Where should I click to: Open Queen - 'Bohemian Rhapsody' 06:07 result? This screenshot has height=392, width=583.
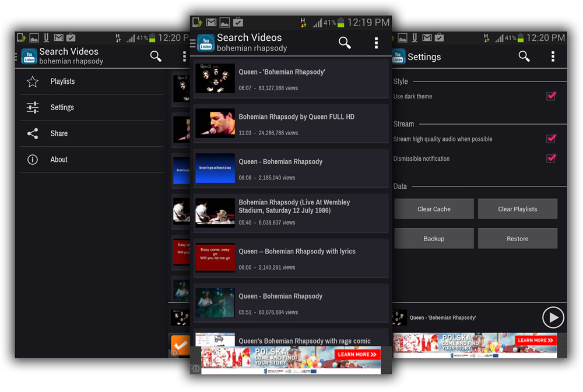click(291, 79)
